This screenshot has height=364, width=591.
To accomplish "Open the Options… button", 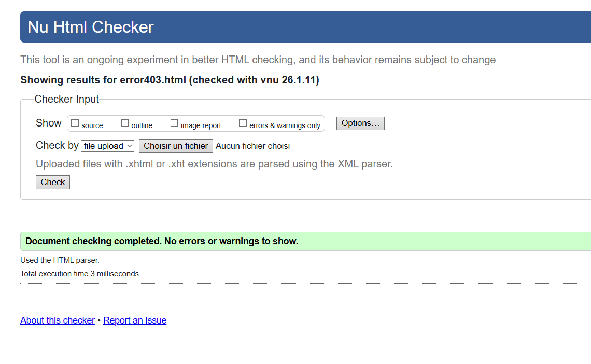I will coord(360,123).
